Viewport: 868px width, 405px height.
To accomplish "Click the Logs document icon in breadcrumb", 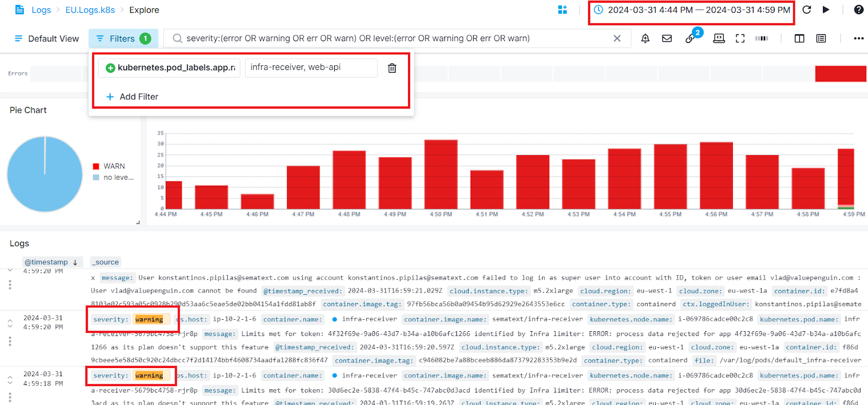I will pos(20,10).
